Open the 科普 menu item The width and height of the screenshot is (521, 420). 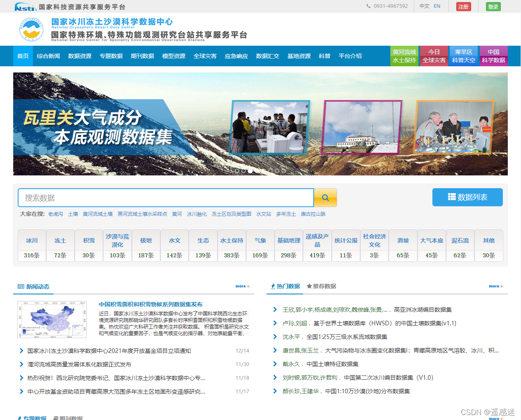coord(324,56)
